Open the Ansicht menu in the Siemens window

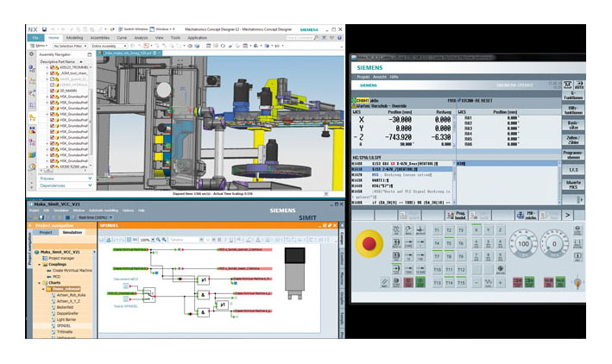380,77
